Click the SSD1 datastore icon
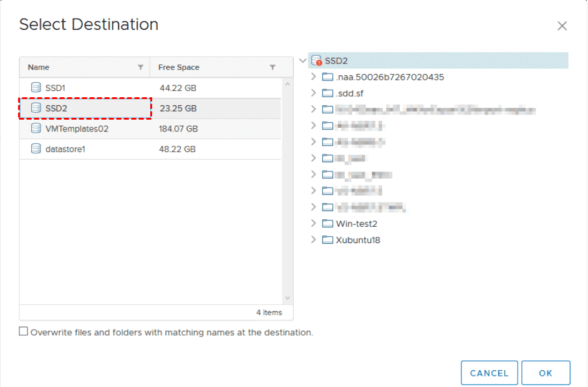The width and height of the screenshot is (588, 387). (x=36, y=88)
